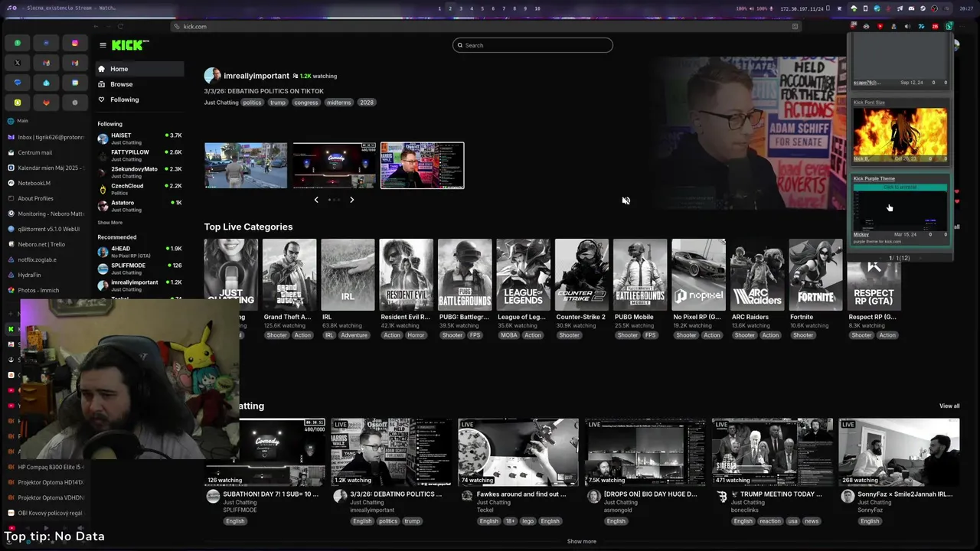Open 4HEAD recommended channel

tap(139, 252)
